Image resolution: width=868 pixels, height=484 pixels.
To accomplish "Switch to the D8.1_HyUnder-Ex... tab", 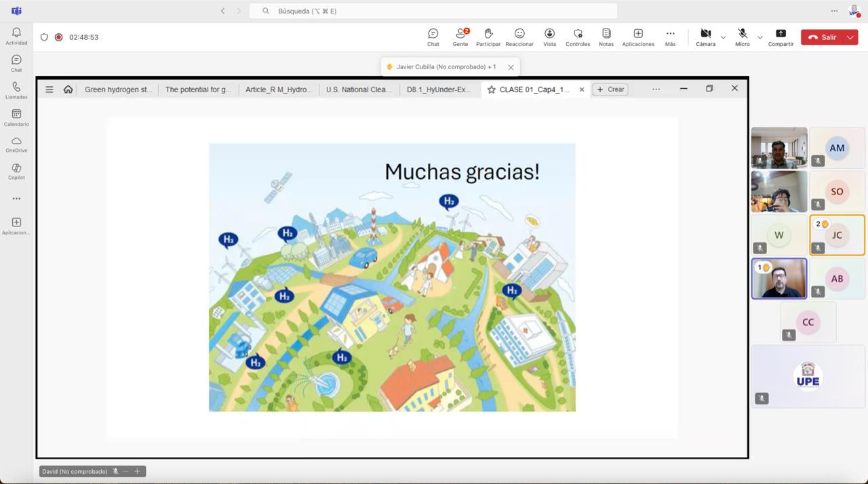I will pos(439,89).
